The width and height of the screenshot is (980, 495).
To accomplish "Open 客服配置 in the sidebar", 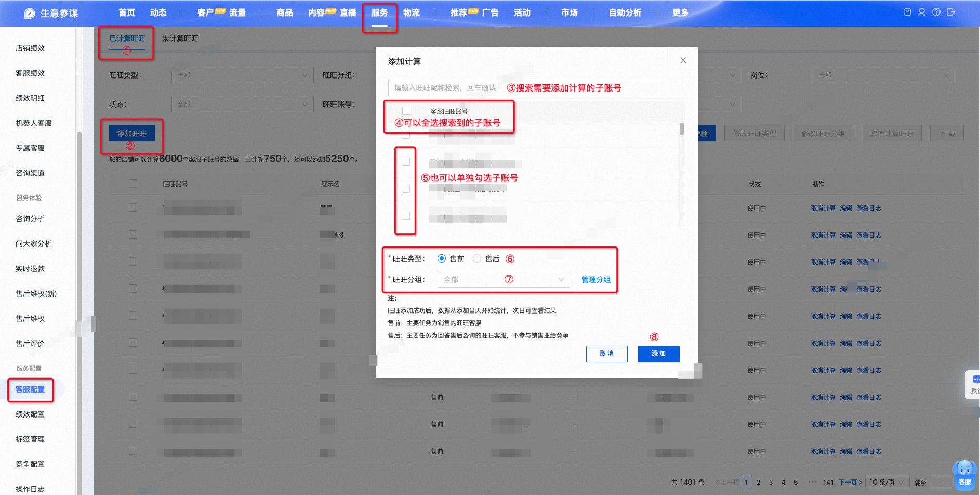I will 30,389.
